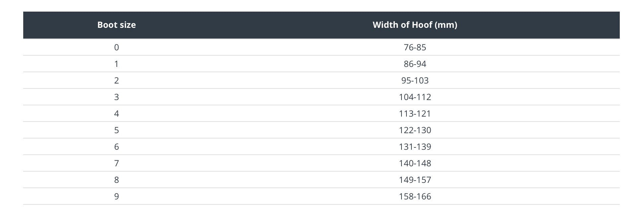644x214 pixels.
Task: Select boot size 7 cell
Action: click(x=116, y=163)
